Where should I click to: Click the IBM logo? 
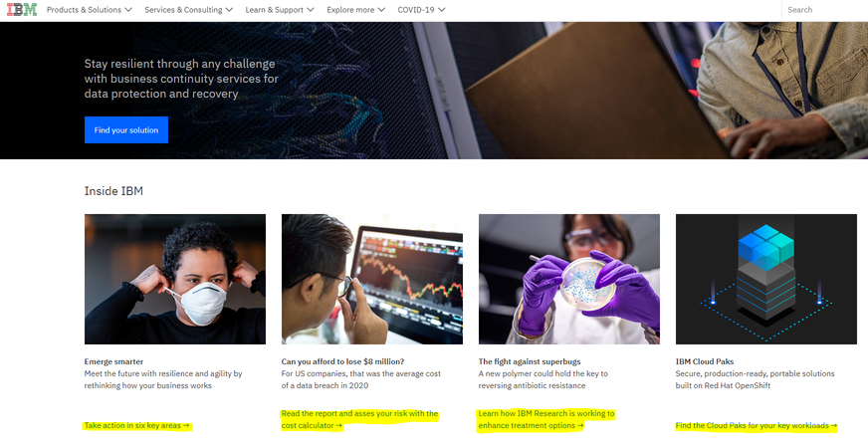coord(22,9)
